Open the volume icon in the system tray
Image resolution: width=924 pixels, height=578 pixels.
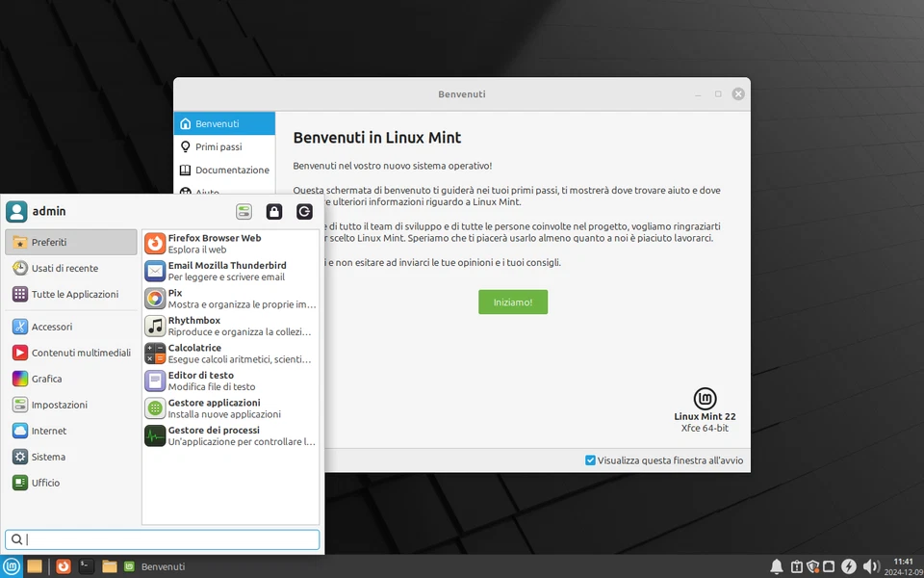pyautogui.click(x=872, y=566)
